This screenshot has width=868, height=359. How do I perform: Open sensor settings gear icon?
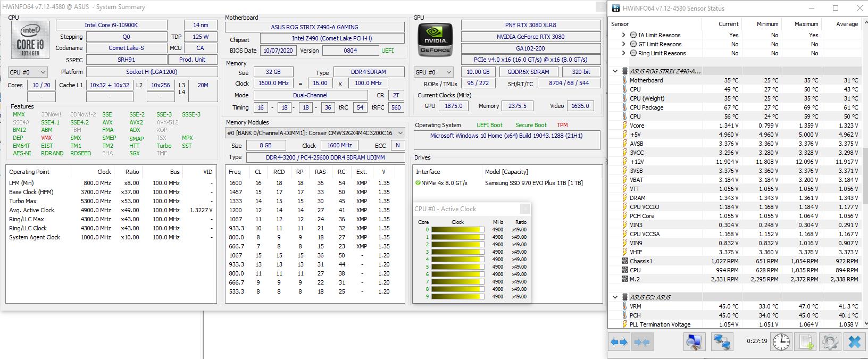(830, 342)
